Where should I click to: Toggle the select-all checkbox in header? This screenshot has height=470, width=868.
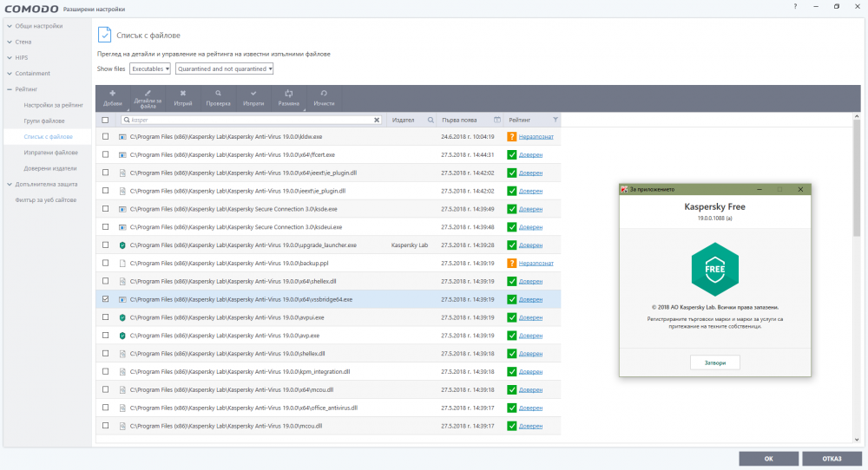click(x=105, y=120)
